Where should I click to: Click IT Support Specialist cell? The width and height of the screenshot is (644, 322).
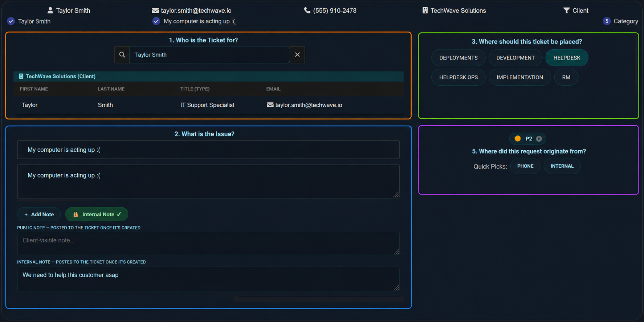207,105
